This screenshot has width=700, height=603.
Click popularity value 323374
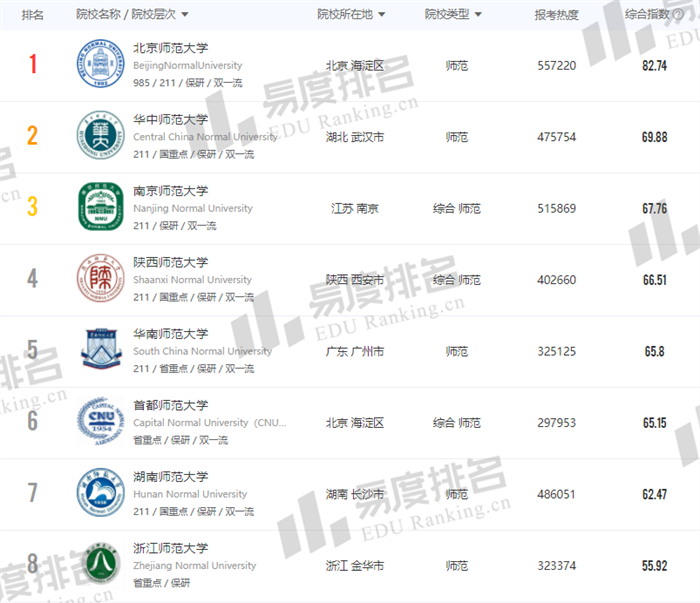[556, 566]
